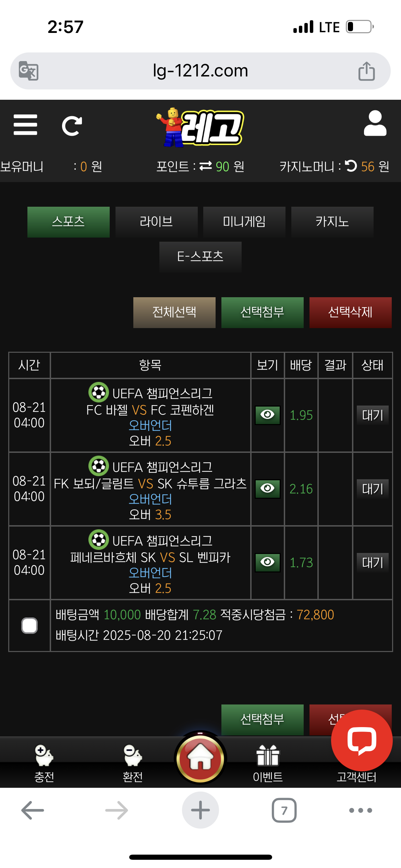Click the 전체선택 button
Image resolution: width=401 pixels, height=868 pixels.
pos(174,312)
